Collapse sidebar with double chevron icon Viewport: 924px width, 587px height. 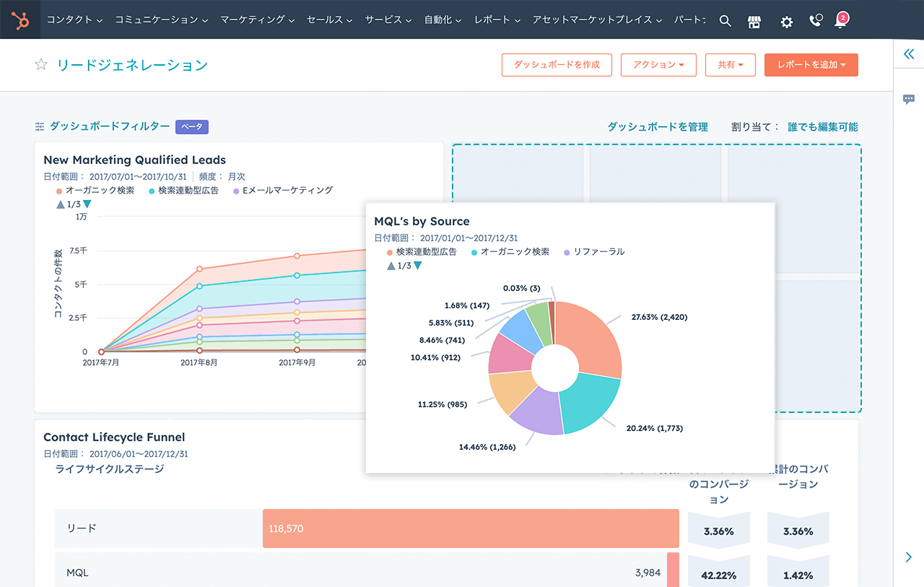click(909, 54)
